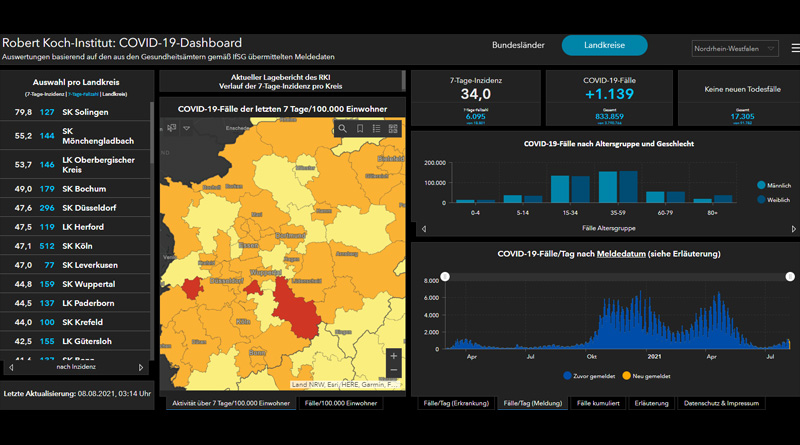Image resolution: width=800 pixels, height=445 pixels.
Task: Select SK Köln in the list
Action: [75, 246]
